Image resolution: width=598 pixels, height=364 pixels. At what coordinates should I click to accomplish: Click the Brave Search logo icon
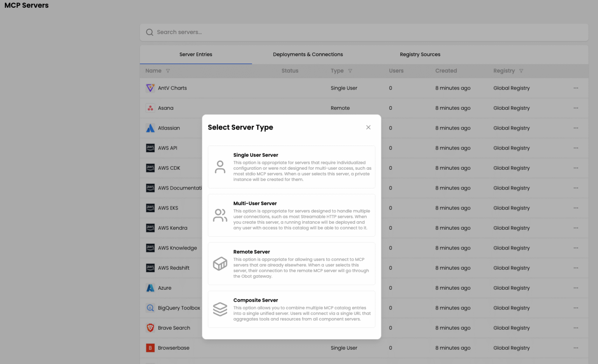(150, 328)
